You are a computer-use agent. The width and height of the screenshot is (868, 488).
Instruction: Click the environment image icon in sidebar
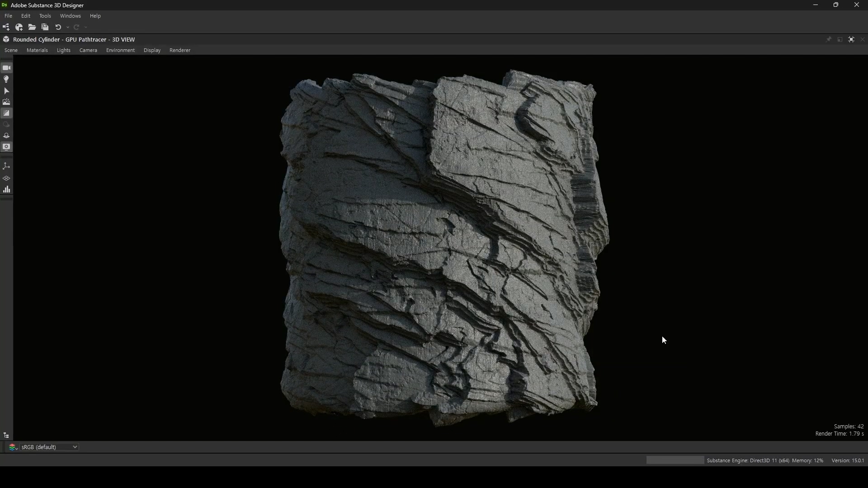[x=6, y=102]
